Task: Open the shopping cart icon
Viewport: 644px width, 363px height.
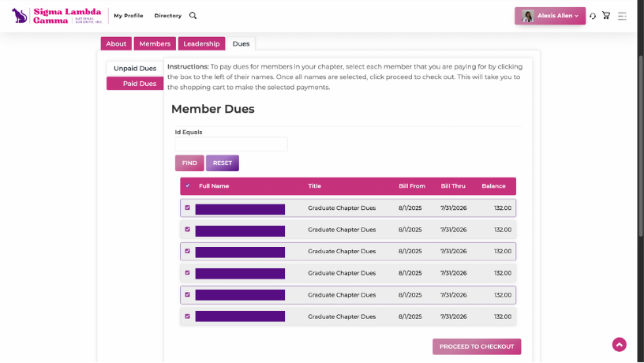Action: tap(606, 16)
